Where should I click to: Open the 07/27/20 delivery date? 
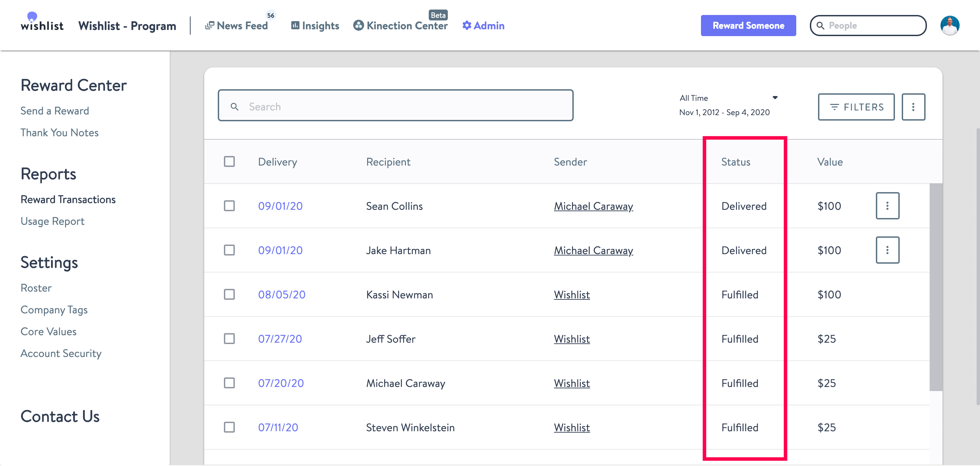click(280, 339)
